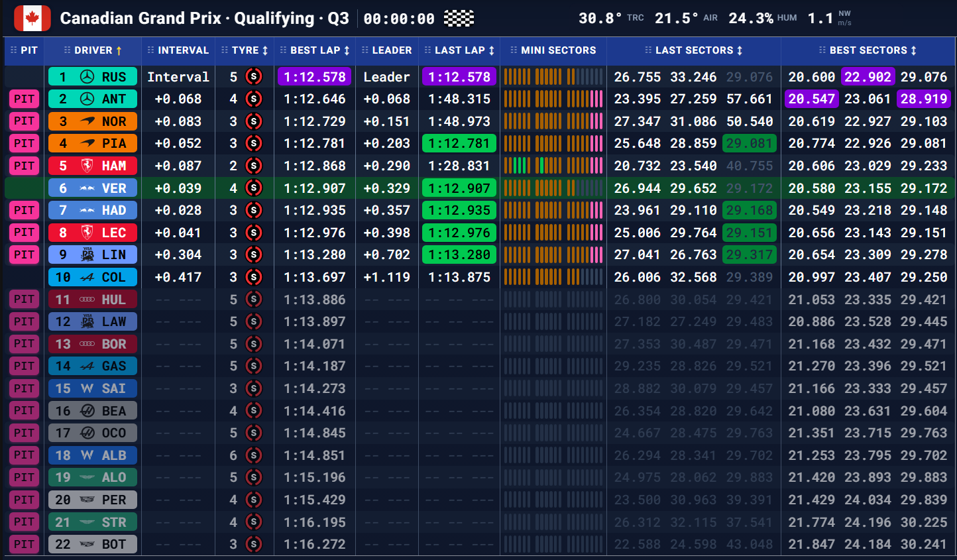
Task: Click ANT's last sector time 57.661
Action: pyautogui.click(x=750, y=99)
